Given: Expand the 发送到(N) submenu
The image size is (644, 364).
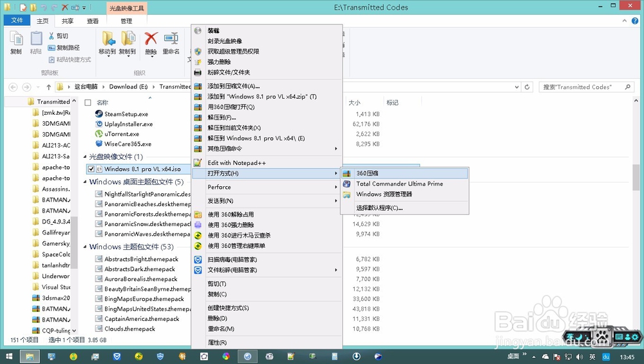Looking at the screenshot, I should click(267, 200).
